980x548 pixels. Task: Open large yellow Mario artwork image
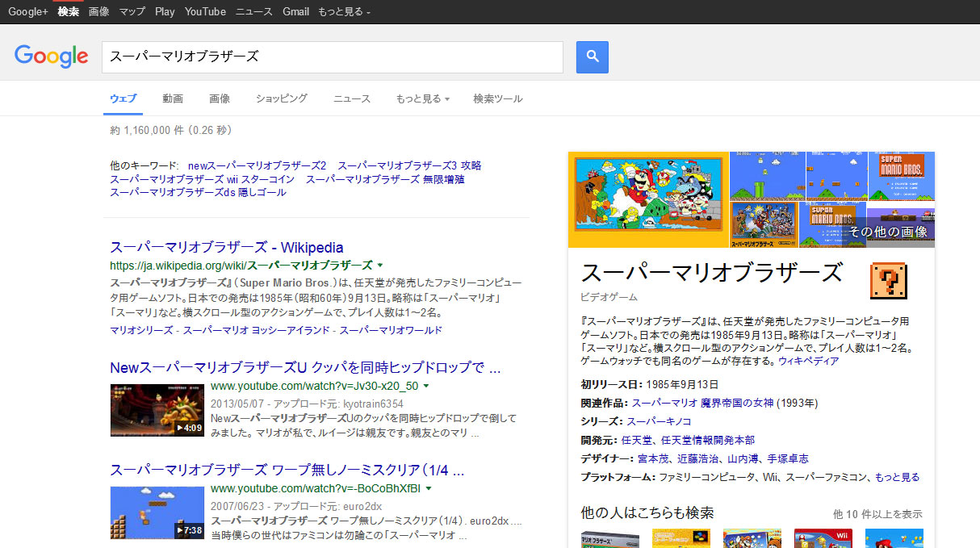pyautogui.click(x=648, y=199)
